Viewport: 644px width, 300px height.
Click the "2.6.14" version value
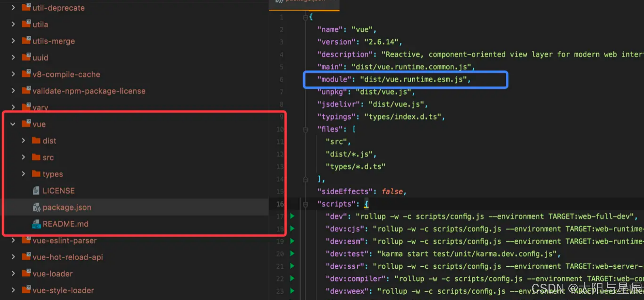pos(381,42)
